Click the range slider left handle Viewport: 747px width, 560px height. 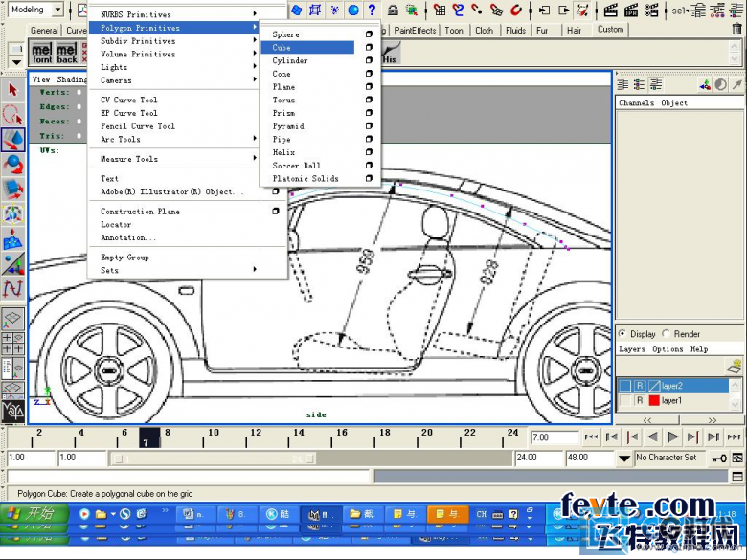119,459
